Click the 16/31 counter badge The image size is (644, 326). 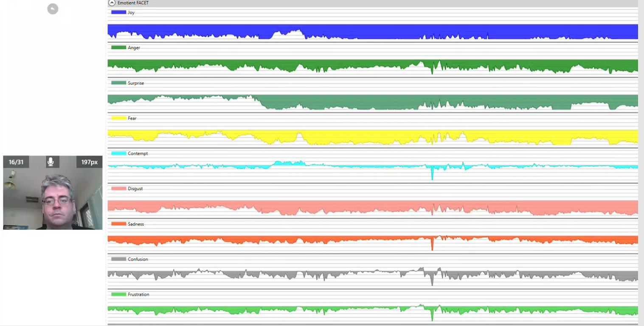tap(16, 162)
